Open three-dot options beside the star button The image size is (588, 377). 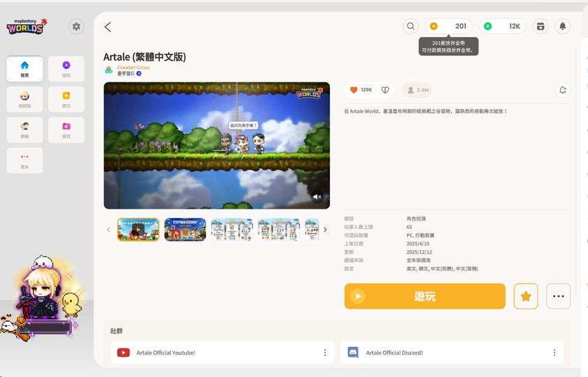tap(558, 296)
